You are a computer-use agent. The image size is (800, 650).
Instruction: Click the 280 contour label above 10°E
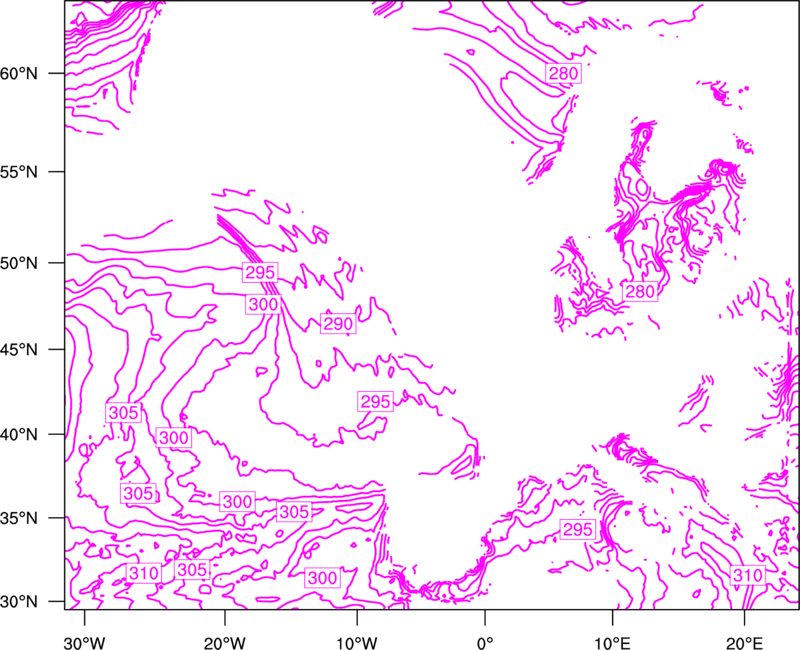tap(640, 291)
